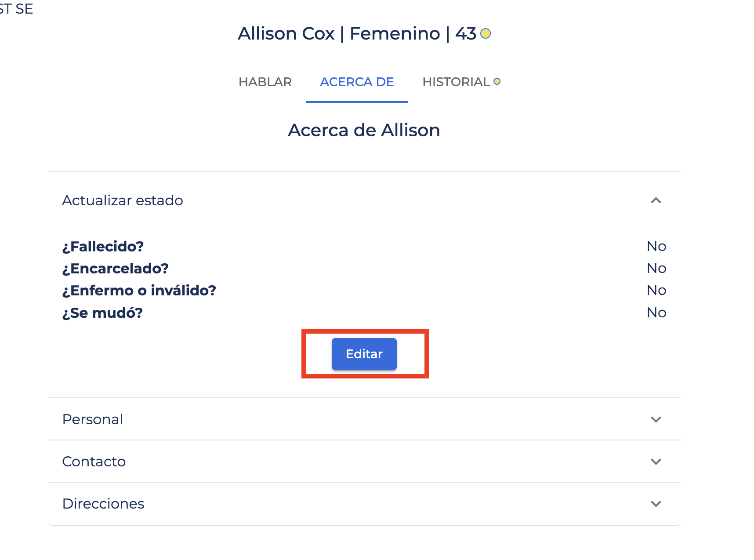Open the Direcciones section by its title

(103, 504)
